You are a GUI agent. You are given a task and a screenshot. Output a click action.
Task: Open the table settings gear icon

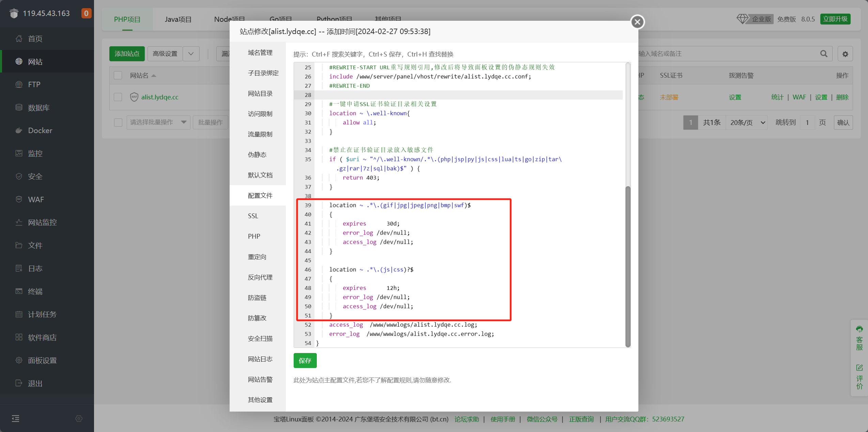[845, 54]
